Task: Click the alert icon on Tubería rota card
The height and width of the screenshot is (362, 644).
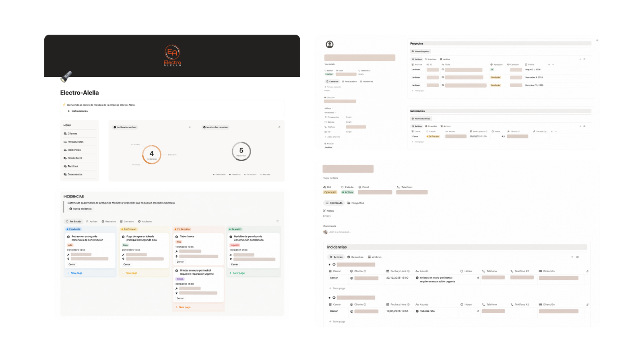Action: point(177,237)
